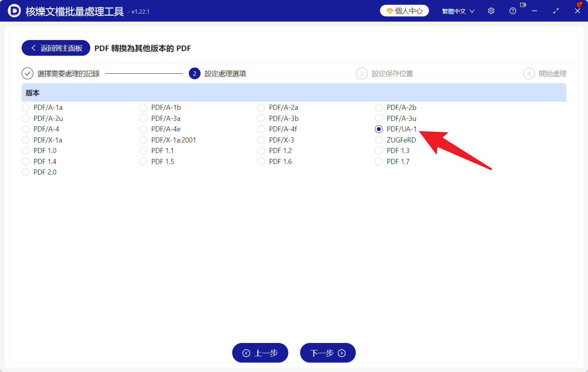Select step 4 開始處理
The image size is (588, 372).
(x=545, y=73)
